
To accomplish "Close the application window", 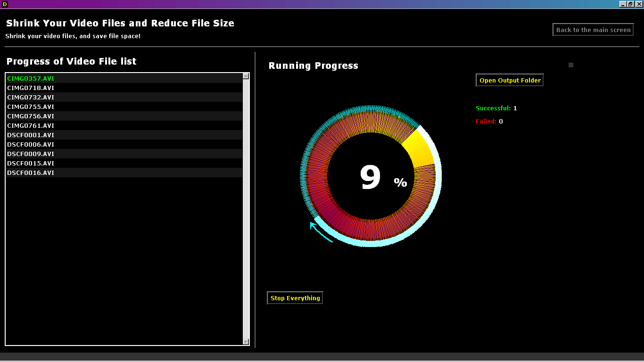I will point(639,4).
